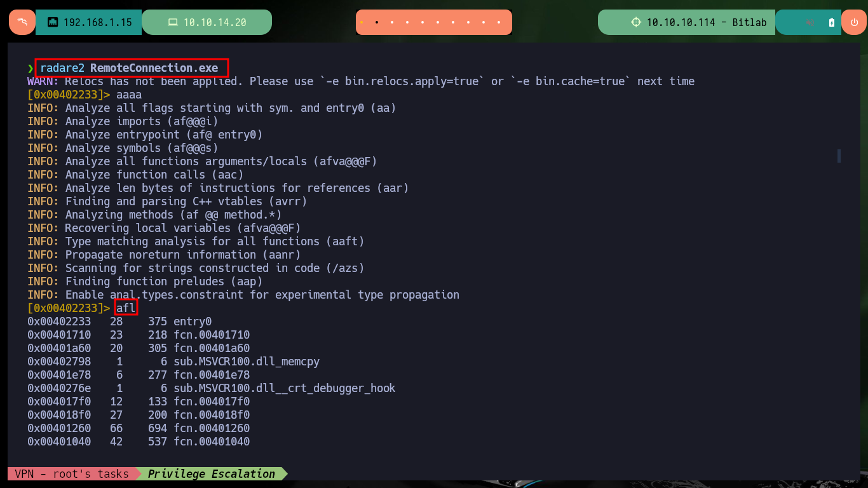Select the 'Privilege Escalation' tmux tab
This screenshot has width=868, height=488.
[212, 474]
